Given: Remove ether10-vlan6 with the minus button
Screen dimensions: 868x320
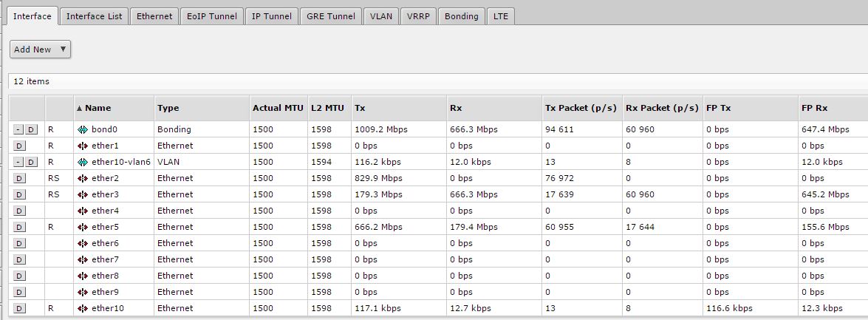Looking at the screenshot, I should (18, 162).
